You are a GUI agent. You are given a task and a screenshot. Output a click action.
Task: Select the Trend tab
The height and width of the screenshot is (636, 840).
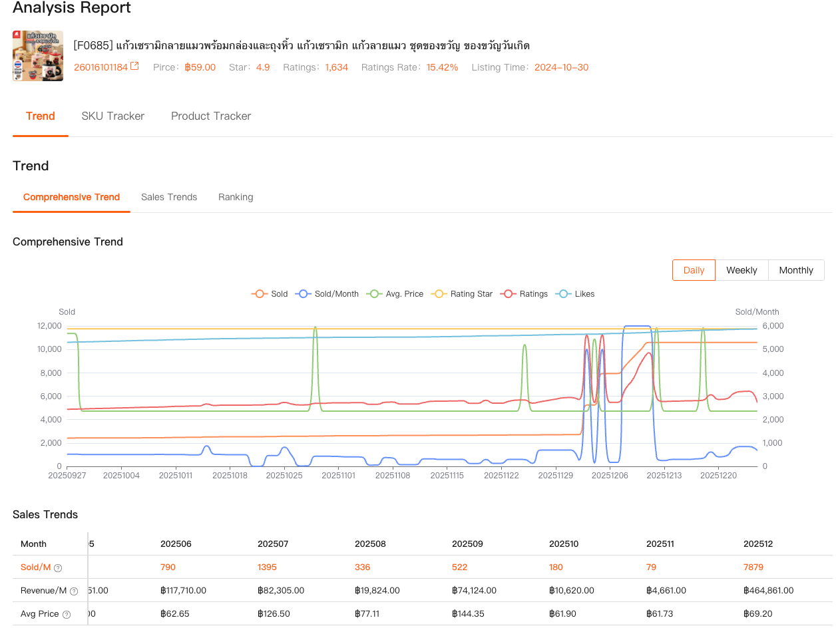tap(41, 116)
